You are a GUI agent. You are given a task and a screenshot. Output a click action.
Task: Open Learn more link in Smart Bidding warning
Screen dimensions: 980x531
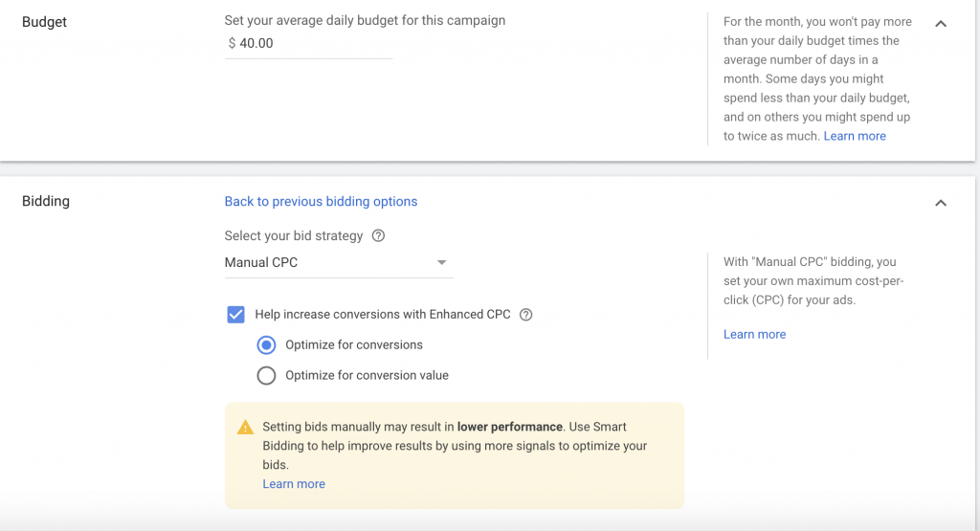pos(294,484)
